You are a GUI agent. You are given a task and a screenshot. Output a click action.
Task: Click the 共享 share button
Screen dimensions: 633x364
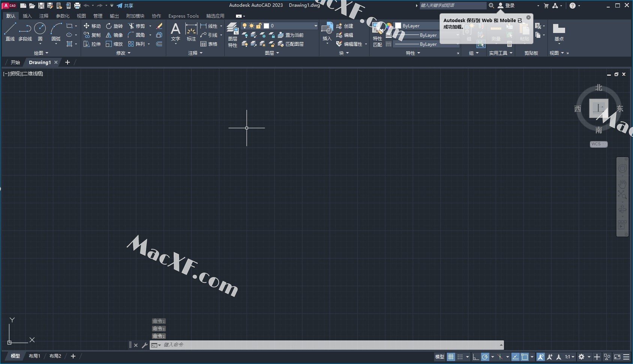point(125,6)
